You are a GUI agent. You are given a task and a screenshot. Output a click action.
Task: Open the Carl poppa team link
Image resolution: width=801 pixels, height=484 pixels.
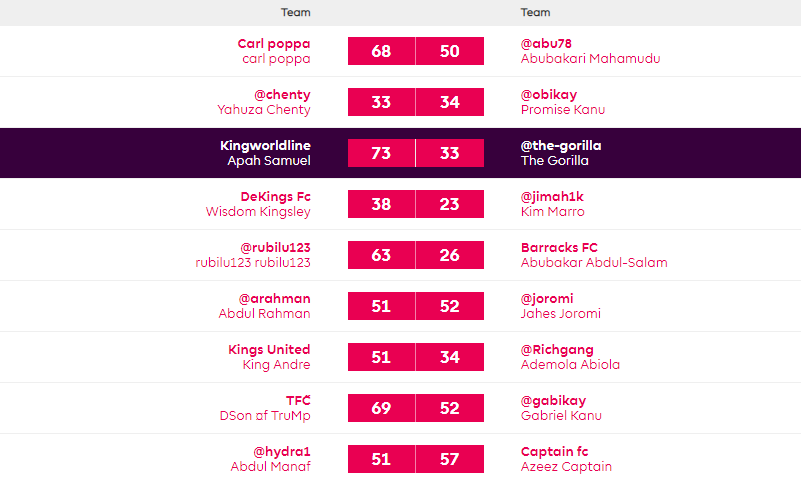[x=274, y=44]
